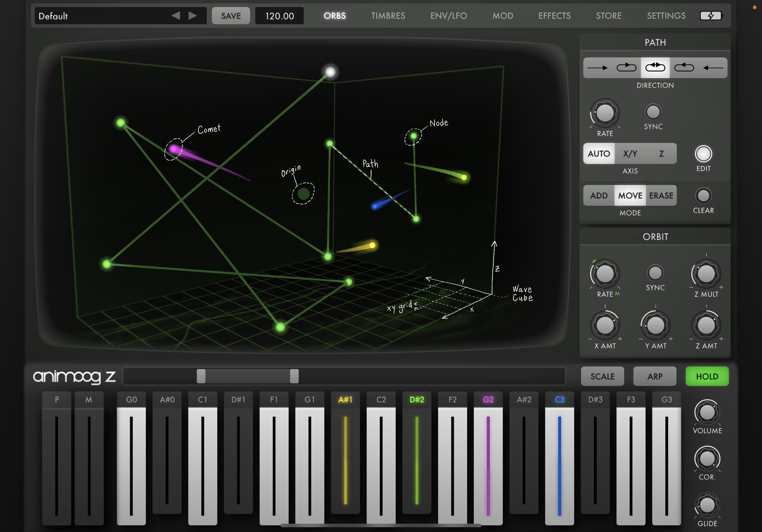Select the back-and-forth loop direction icon

(655, 68)
